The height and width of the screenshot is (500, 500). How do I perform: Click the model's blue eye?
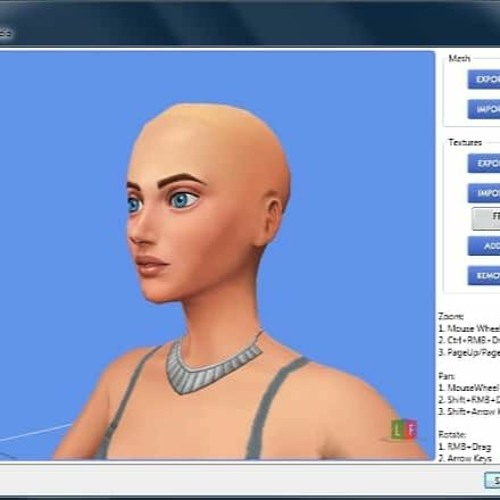click(x=183, y=199)
